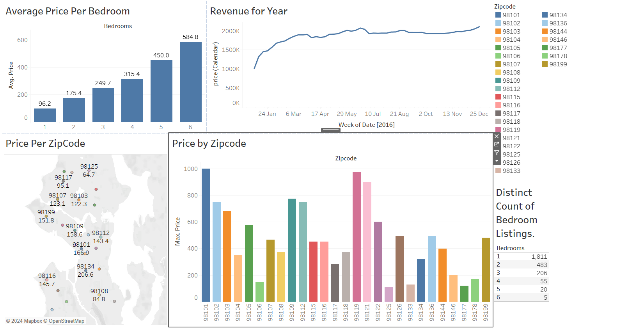Select the 98134 map point labeled 206.6
This screenshot has width=644, height=329.
tap(86, 270)
